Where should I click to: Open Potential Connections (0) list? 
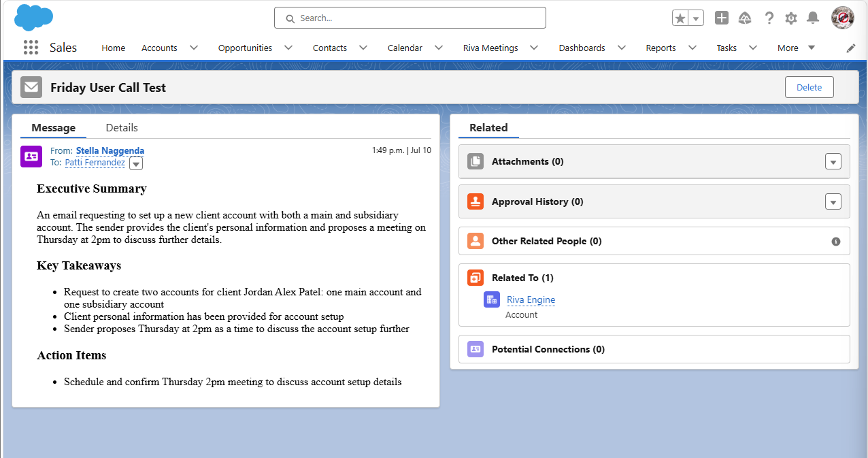click(548, 349)
